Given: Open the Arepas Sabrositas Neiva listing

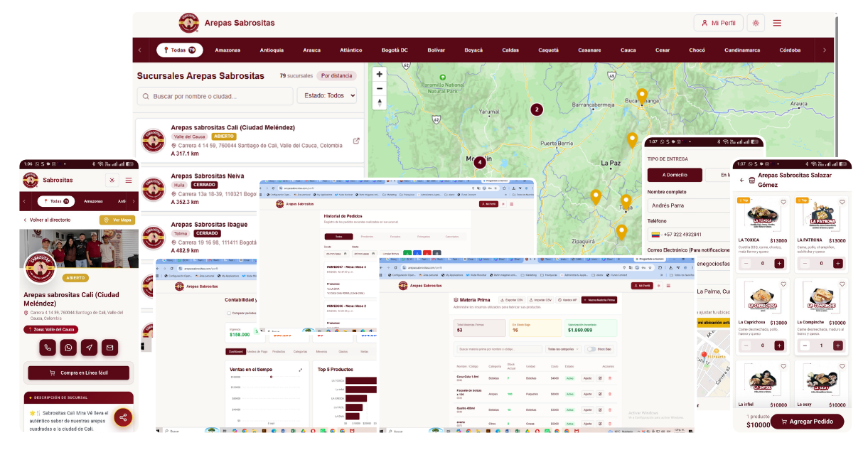Looking at the screenshot, I should 208,176.
